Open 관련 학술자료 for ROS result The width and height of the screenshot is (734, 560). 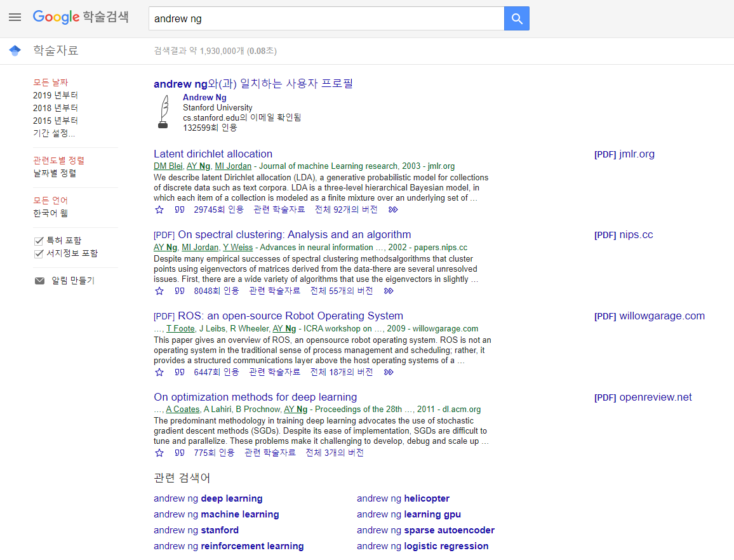coord(274,372)
